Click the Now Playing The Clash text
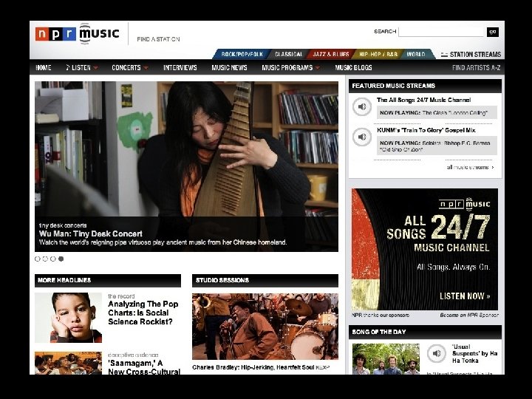This screenshot has width=532, height=399. [434, 112]
